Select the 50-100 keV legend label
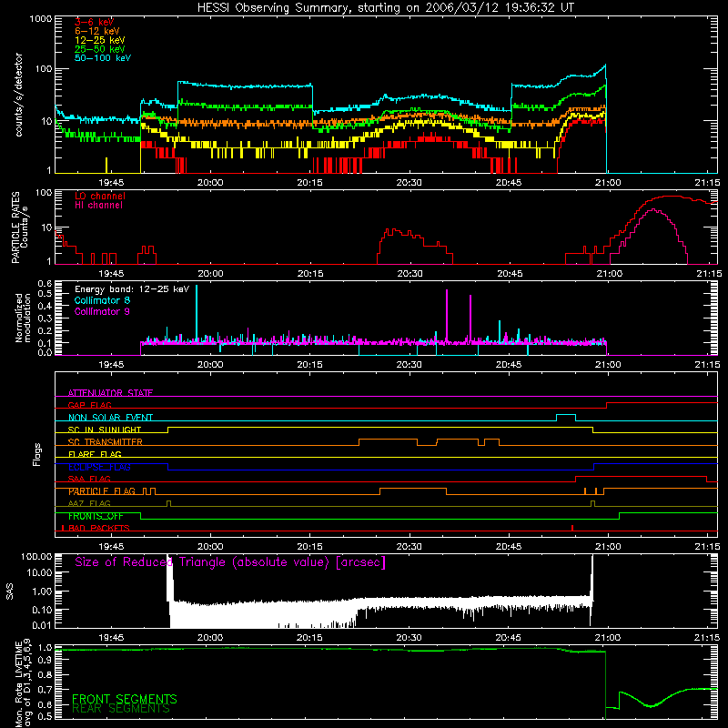Viewport: 728px width, 728px height. 103,58
